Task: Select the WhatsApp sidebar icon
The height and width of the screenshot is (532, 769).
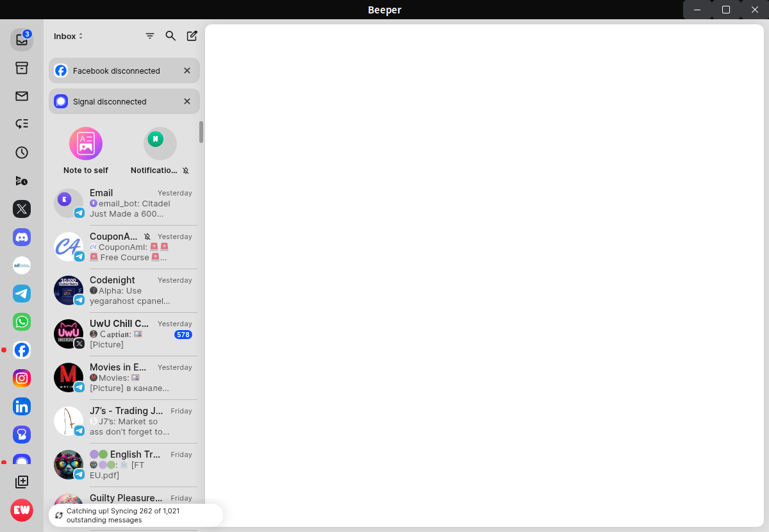Action: pyautogui.click(x=22, y=322)
